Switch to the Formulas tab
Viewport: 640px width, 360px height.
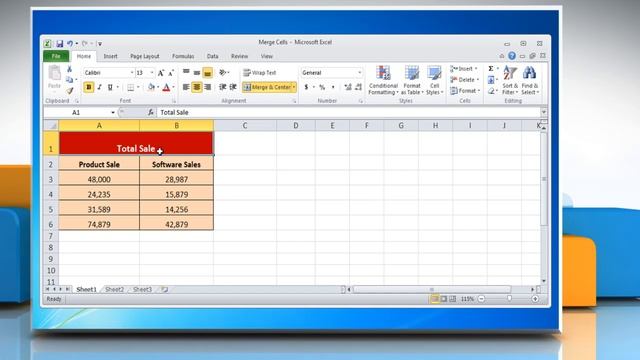coord(183,56)
